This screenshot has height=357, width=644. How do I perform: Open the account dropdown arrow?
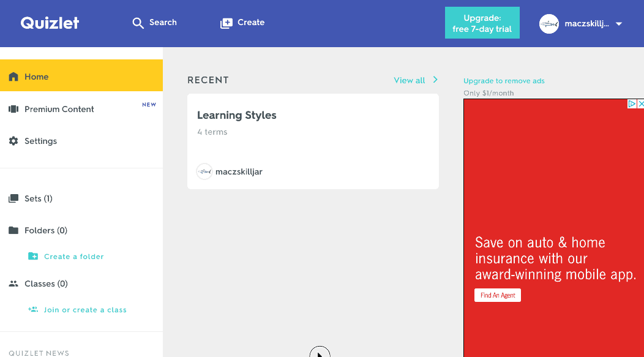(618, 24)
